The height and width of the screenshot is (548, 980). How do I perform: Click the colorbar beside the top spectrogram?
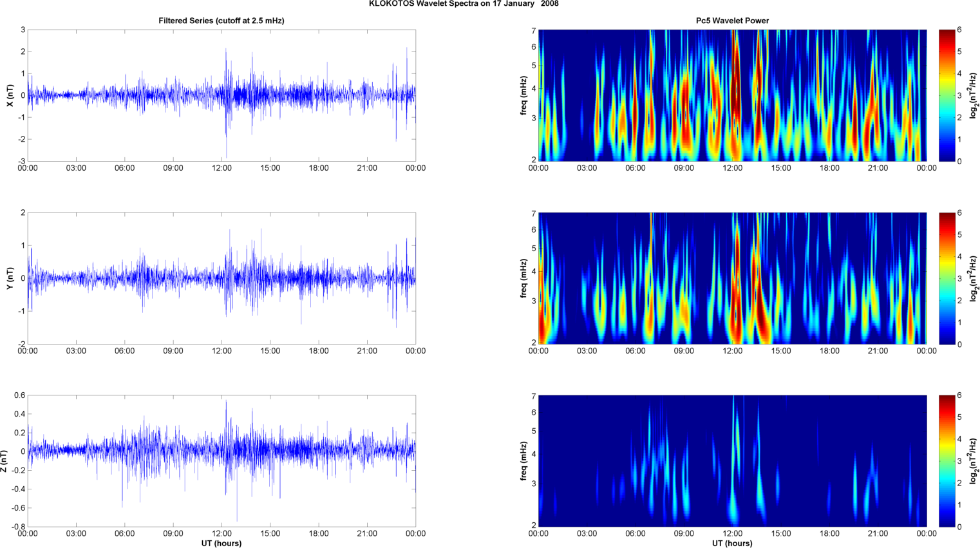(x=947, y=95)
